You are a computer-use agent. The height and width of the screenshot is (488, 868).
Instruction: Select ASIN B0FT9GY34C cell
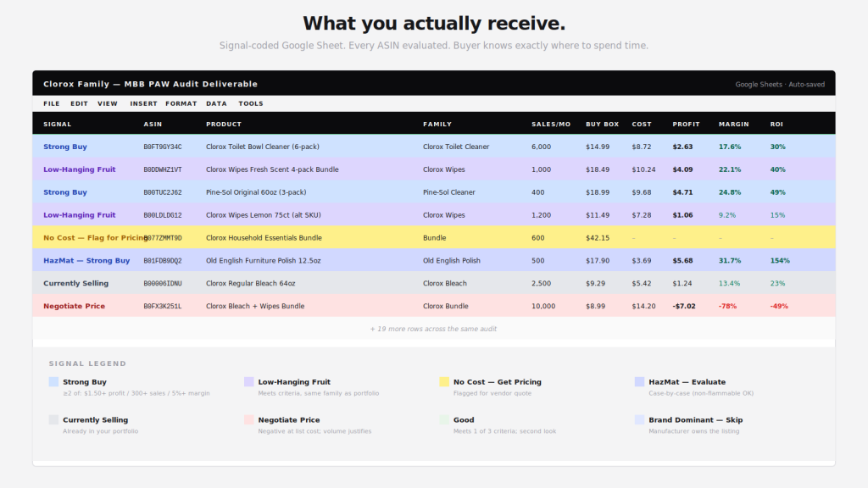pos(163,147)
